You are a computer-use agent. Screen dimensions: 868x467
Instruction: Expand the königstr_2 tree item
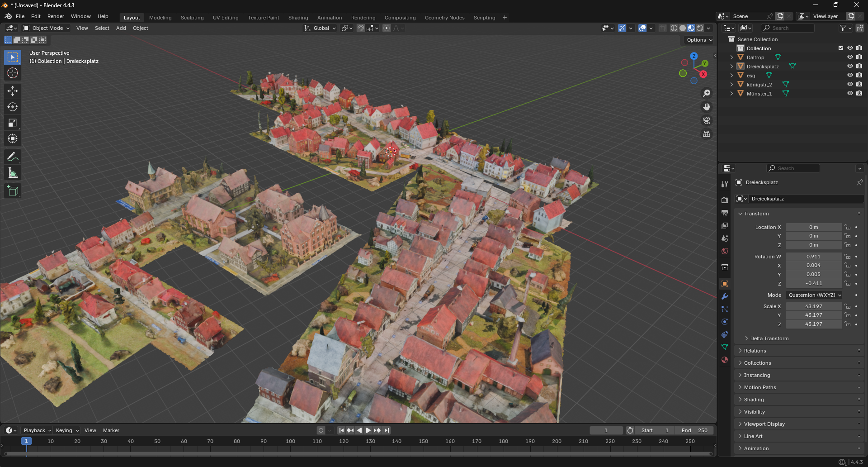[731, 85]
